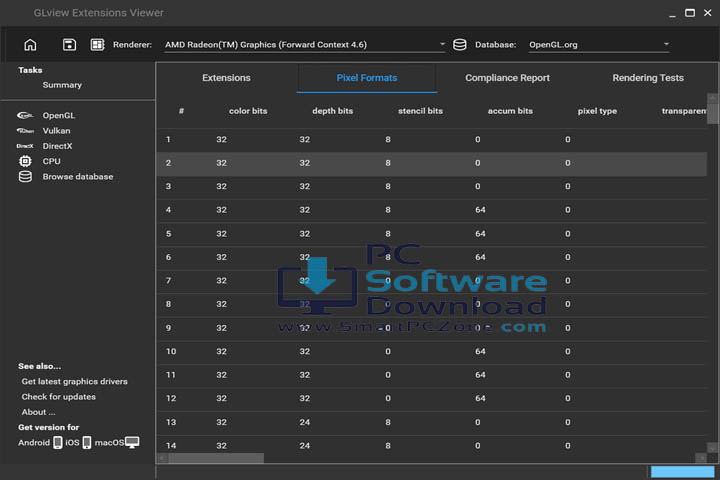Sort by the stencil bits column header
The height and width of the screenshot is (480, 720).
pos(420,111)
